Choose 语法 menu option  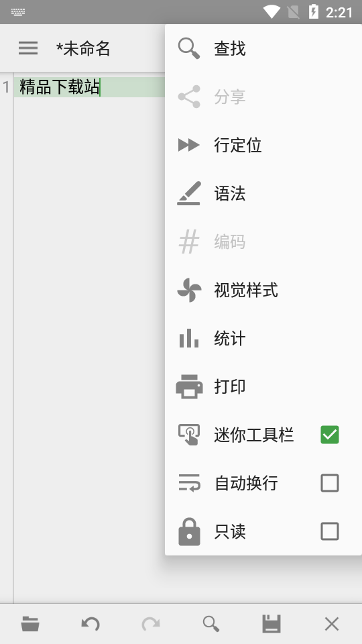263,193
